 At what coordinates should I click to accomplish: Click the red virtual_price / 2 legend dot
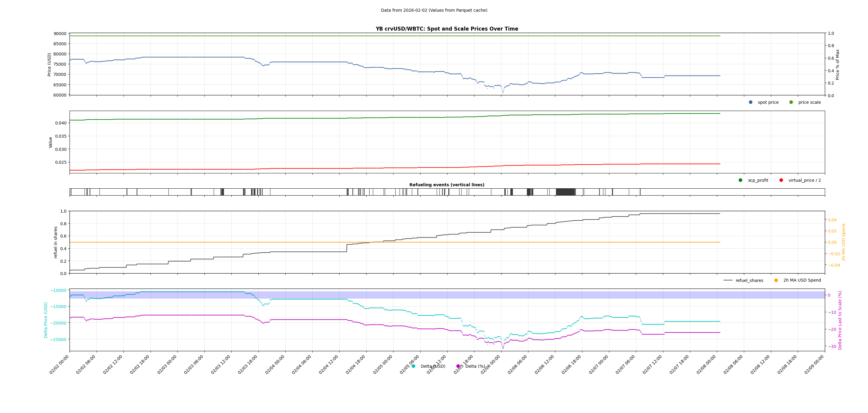781,180
